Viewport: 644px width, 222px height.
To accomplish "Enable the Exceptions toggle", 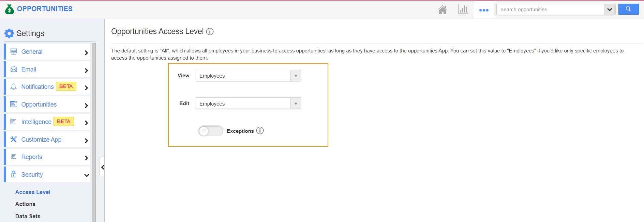I will tap(210, 131).
